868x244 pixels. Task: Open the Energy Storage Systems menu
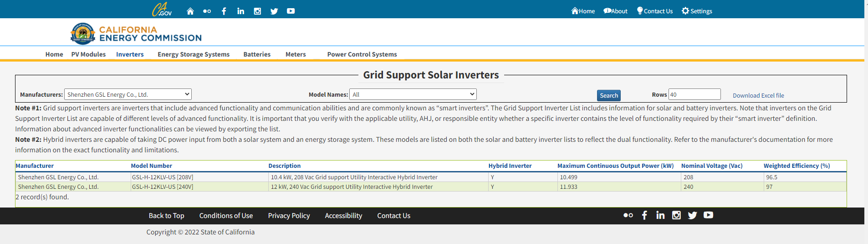194,54
